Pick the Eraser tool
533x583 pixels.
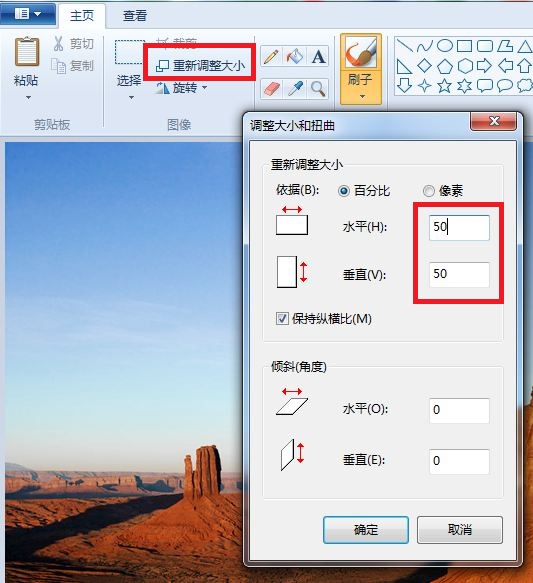(271, 88)
